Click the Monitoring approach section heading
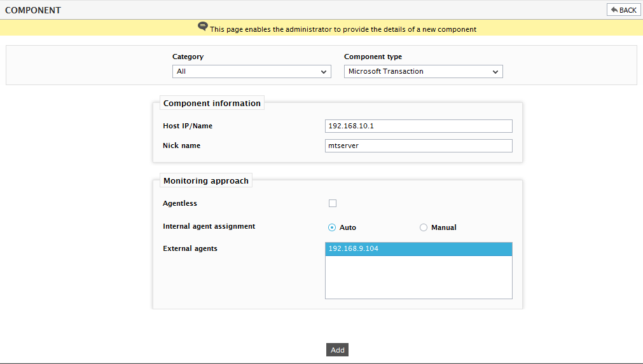 (206, 180)
